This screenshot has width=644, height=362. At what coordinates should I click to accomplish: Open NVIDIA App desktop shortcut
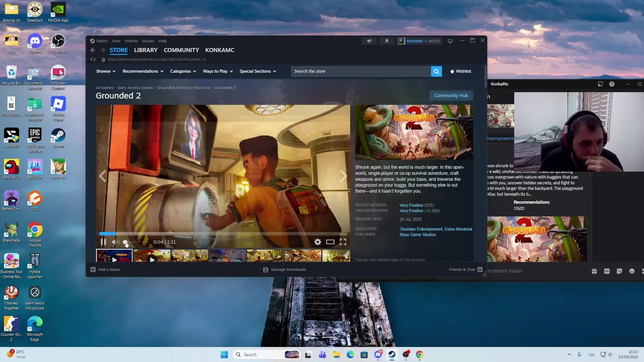58,13
